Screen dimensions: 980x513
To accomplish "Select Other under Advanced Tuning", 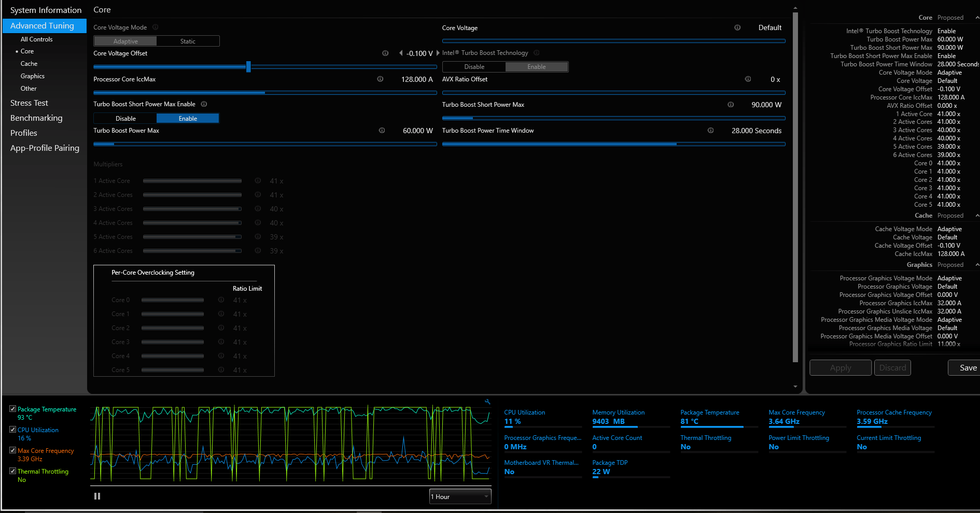I will click(29, 89).
